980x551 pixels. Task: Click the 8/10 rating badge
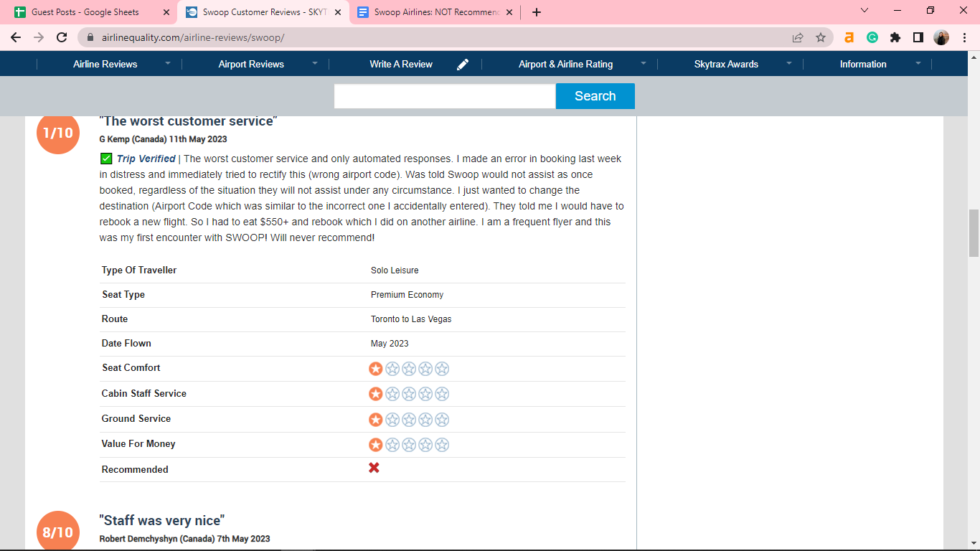(x=58, y=532)
